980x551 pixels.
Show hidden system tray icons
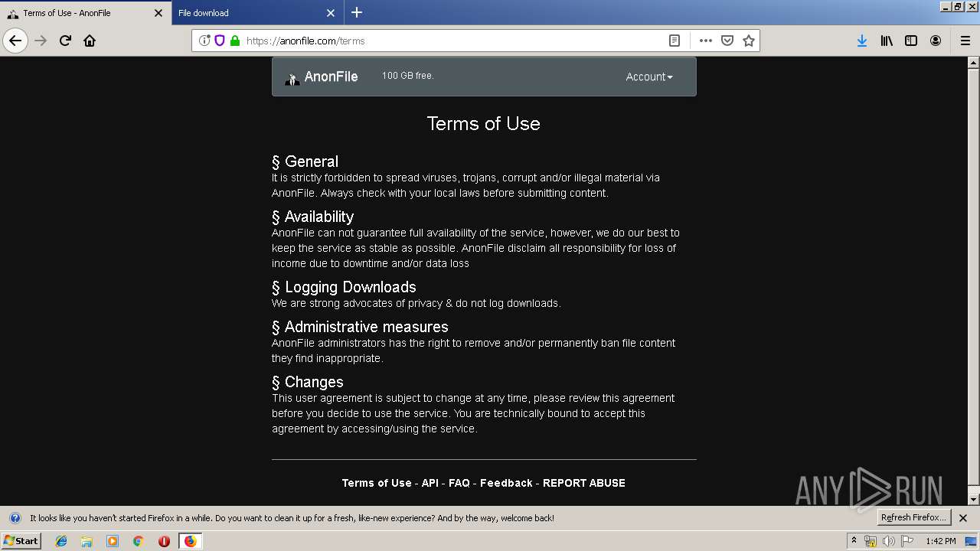tap(854, 541)
